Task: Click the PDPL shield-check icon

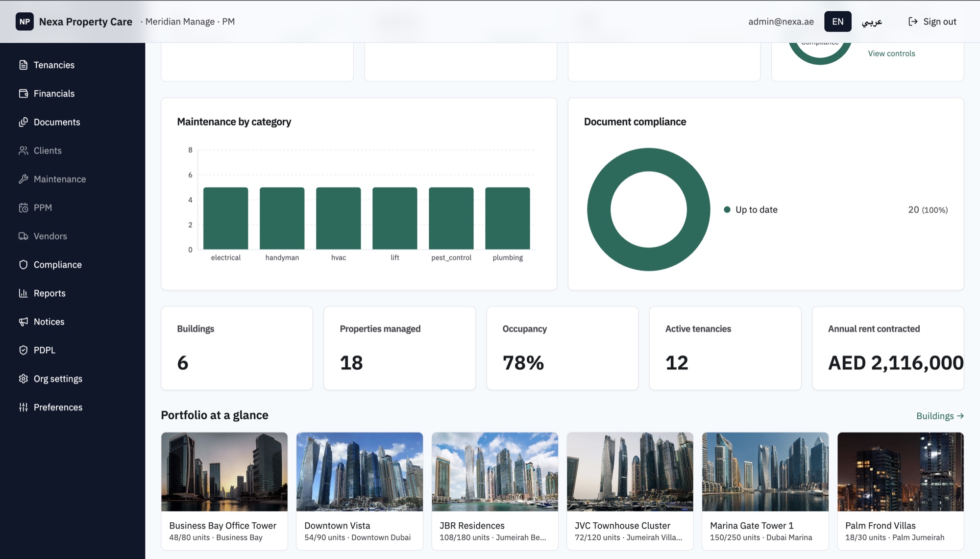Action: tap(23, 350)
